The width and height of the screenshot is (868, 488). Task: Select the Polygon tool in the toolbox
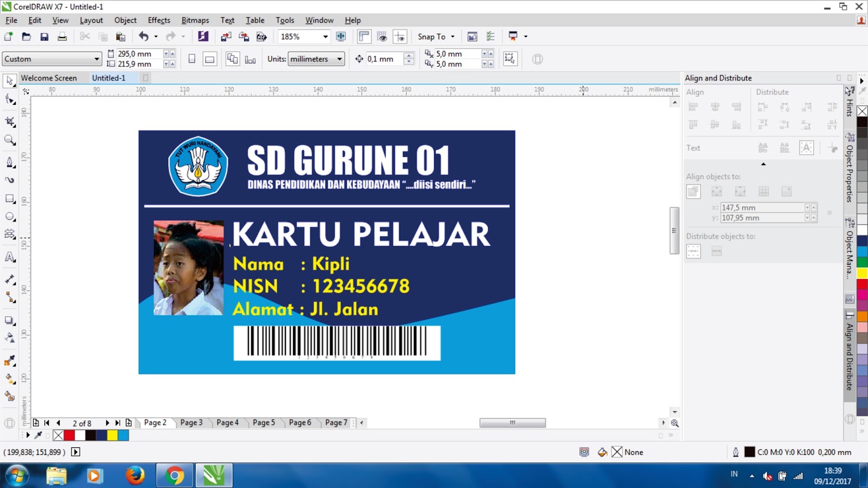(x=10, y=235)
